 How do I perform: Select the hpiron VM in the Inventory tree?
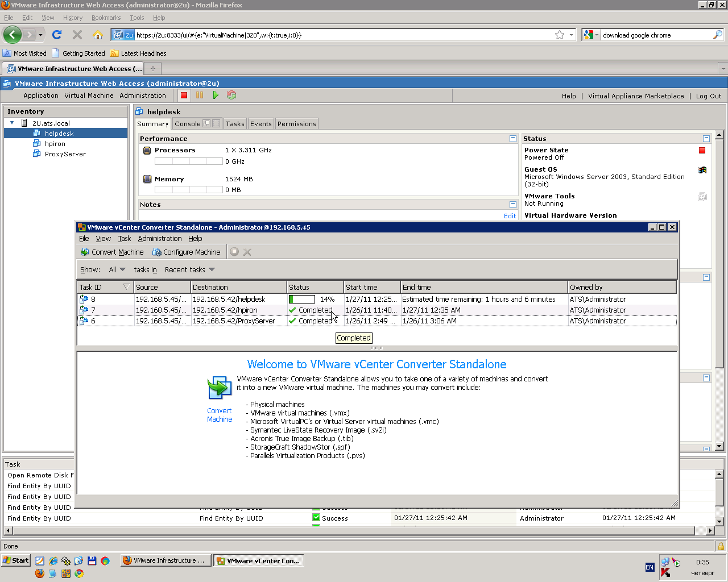55,144
